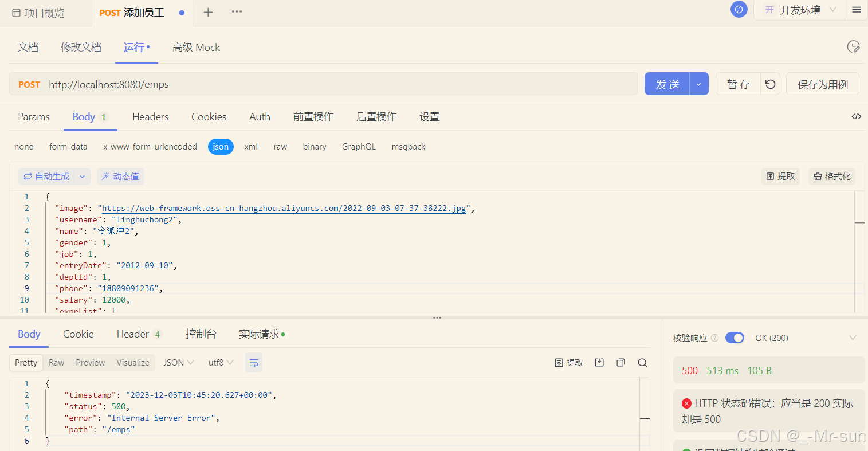
Task: Open the Cookies tab
Action: click(209, 117)
